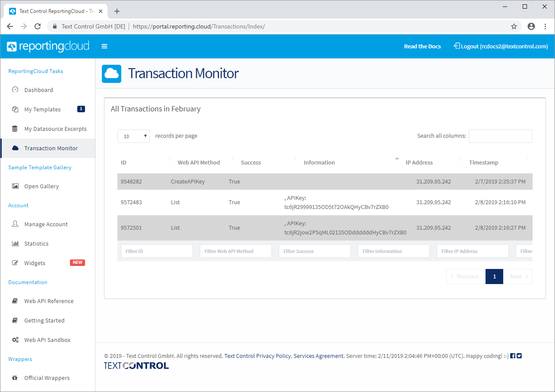Click the site padlock icon
This screenshot has height=392, width=555.
54,26
